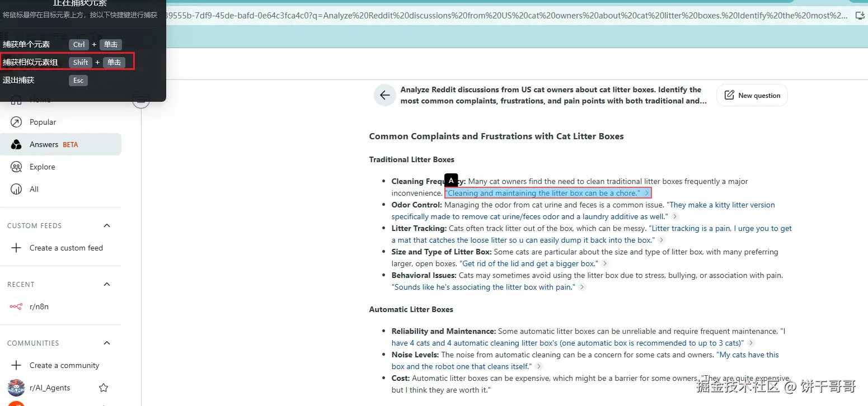Favorite r/AI_Agents with the star icon
Viewport: 868px width, 406px height.
104,388
